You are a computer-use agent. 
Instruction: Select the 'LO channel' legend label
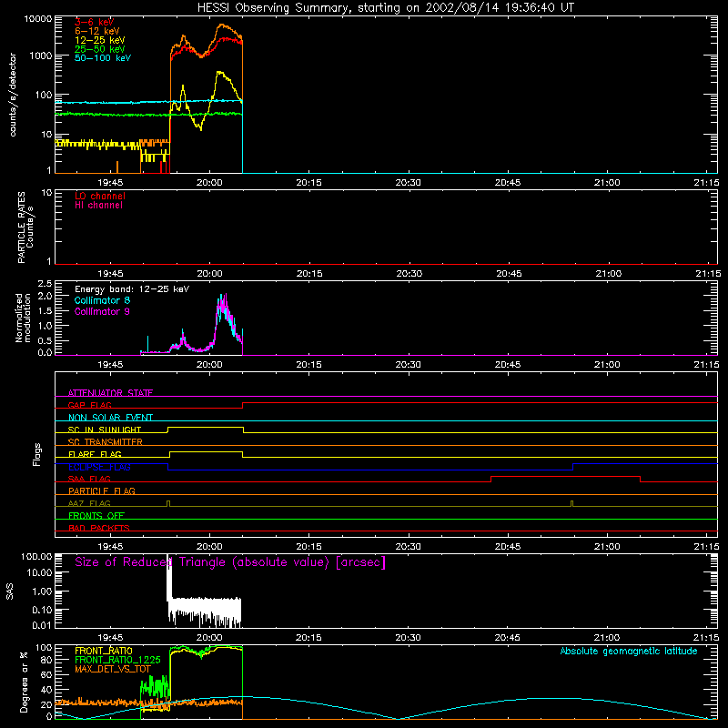100,196
